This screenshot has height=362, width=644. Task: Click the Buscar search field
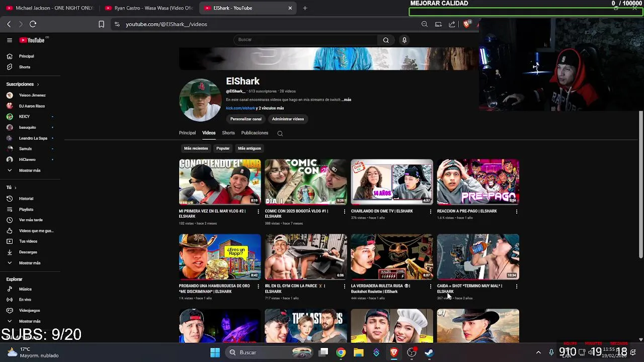(305, 40)
